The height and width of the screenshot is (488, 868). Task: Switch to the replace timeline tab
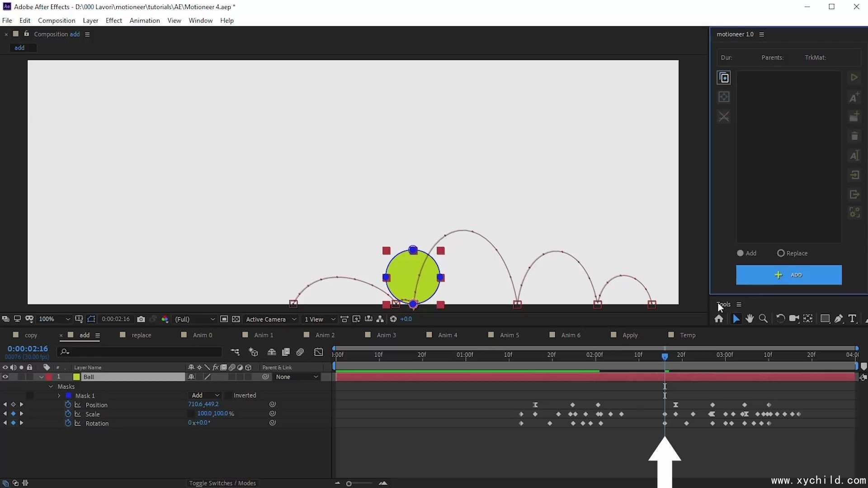pos(141,335)
